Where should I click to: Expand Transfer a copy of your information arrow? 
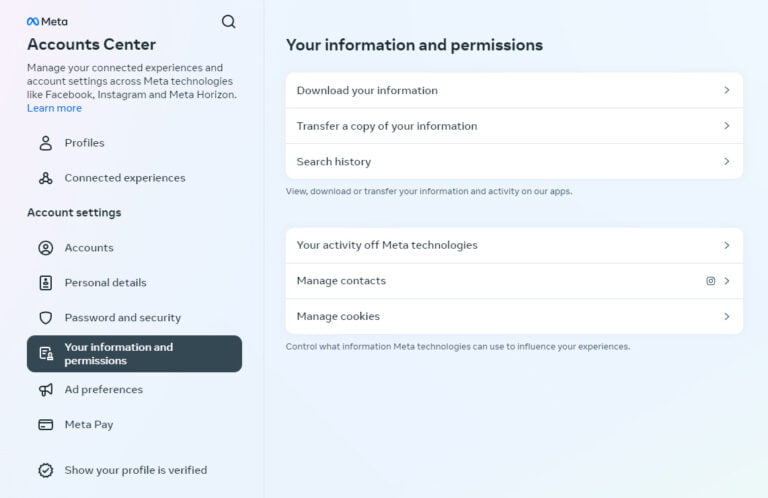727,126
